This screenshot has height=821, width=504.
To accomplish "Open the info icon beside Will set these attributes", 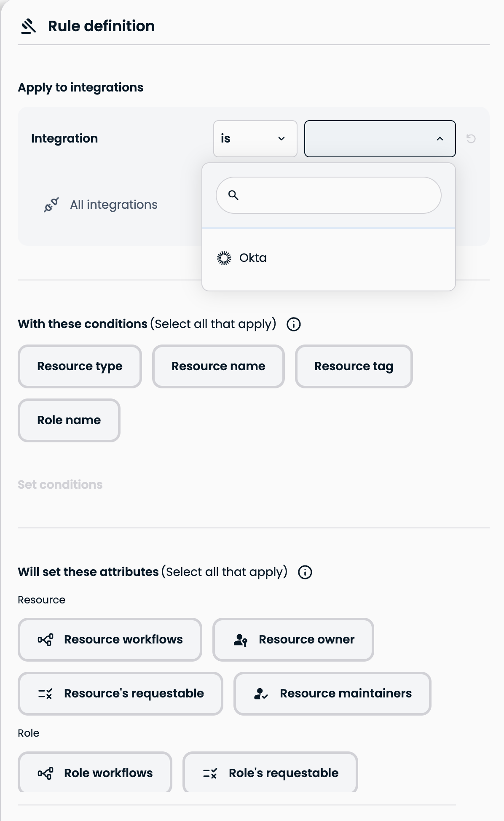I will 305,572.
